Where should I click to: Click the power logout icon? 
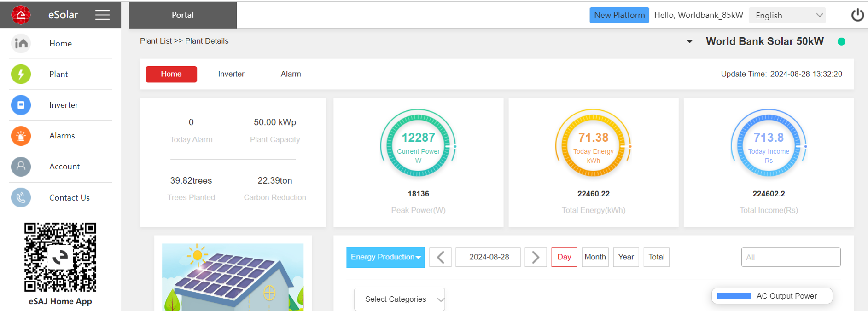[x=857, y=15]
